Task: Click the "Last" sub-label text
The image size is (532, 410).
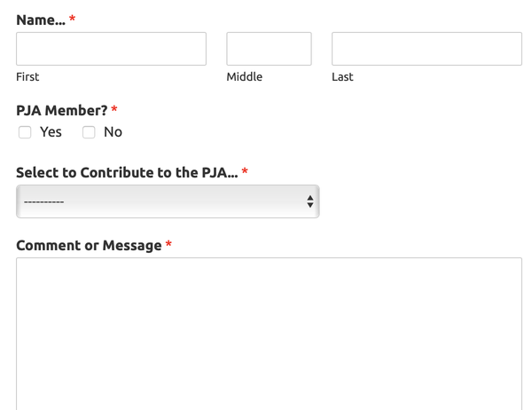Action: (342, 77)
